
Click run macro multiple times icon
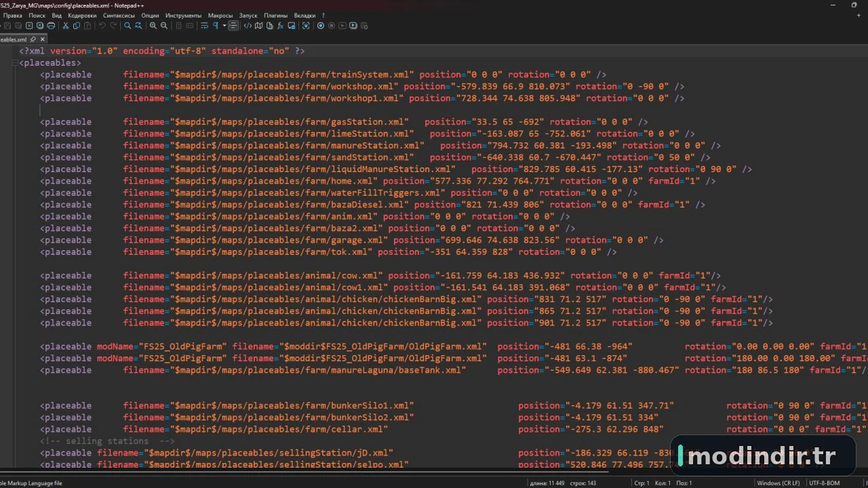(353, 26)
